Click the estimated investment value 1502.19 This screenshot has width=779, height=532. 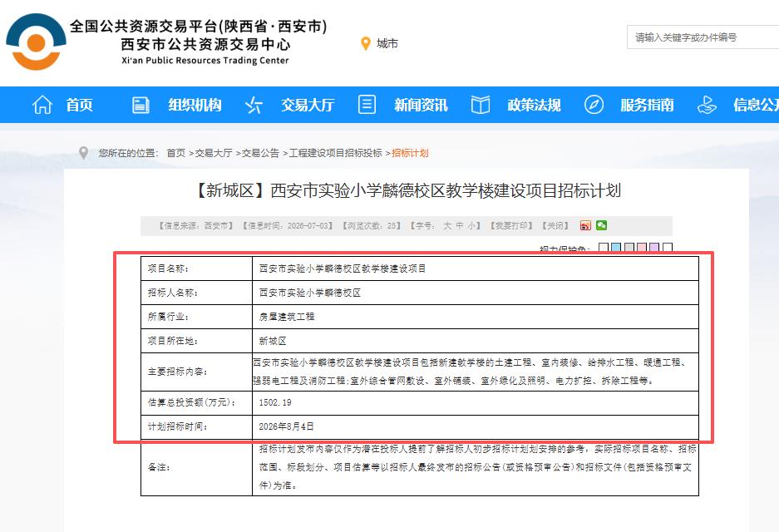(275, 402)
